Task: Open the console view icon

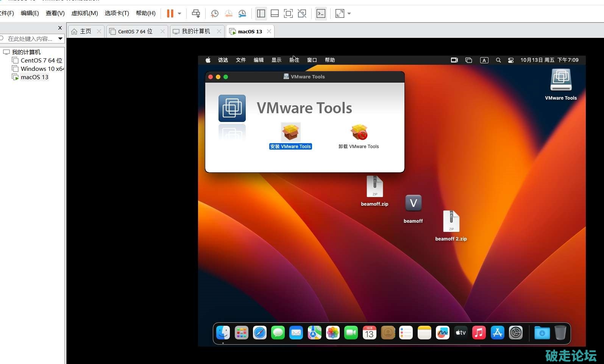Action: (321, 14)
